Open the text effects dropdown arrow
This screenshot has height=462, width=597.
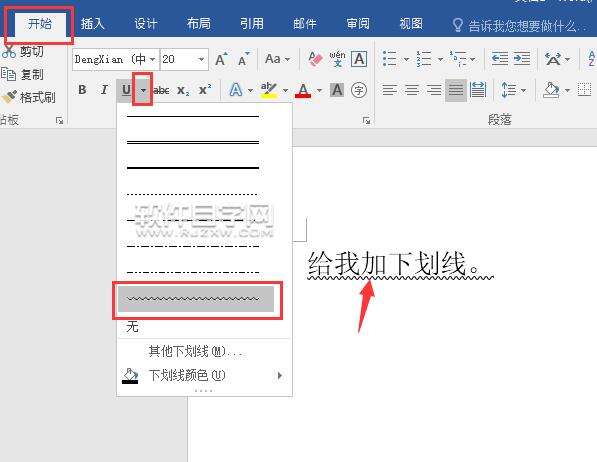pyautogui.click(x=250, y=91)
